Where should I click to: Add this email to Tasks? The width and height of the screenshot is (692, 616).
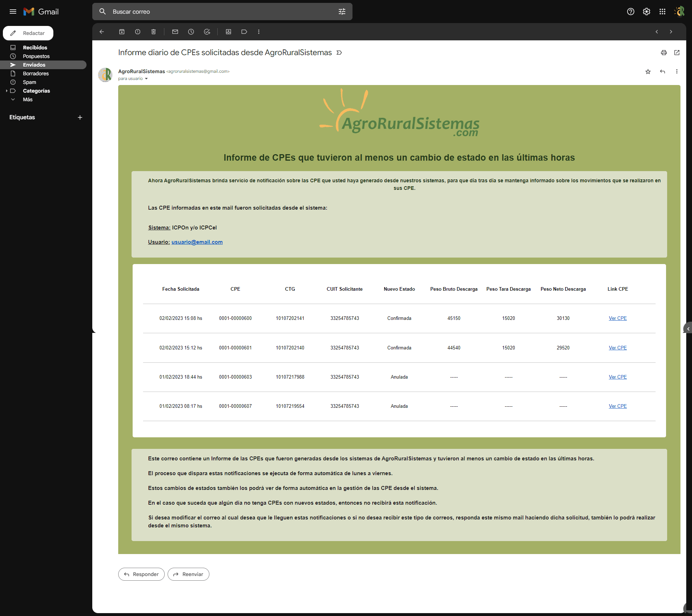coord(207,32)
